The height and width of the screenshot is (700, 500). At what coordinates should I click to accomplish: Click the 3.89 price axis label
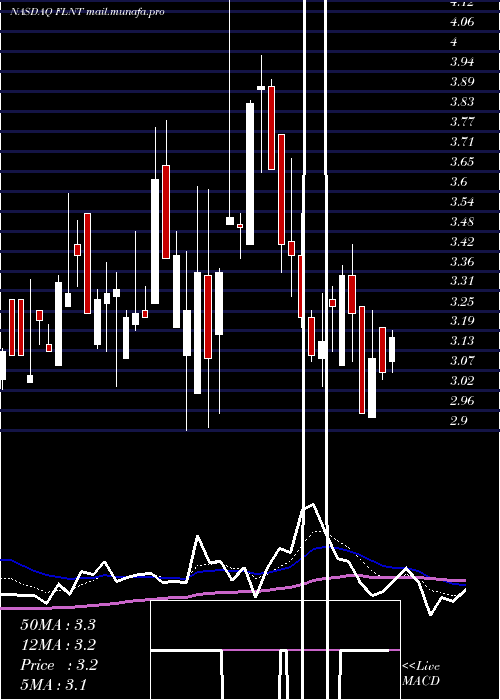(462, 82)
